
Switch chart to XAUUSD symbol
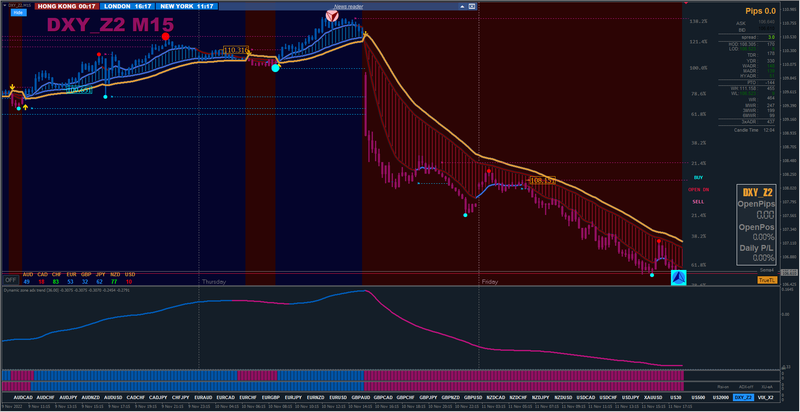click(x=653, y=397)
